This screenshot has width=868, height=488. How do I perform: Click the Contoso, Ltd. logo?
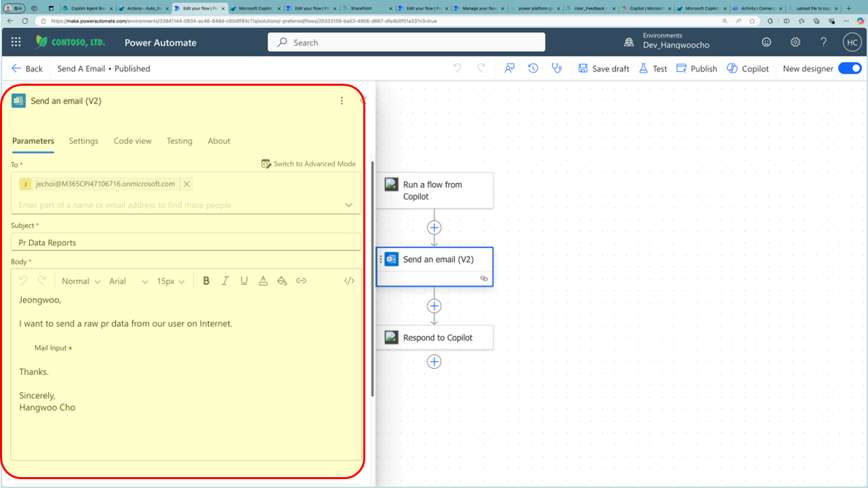coord(71,42)
